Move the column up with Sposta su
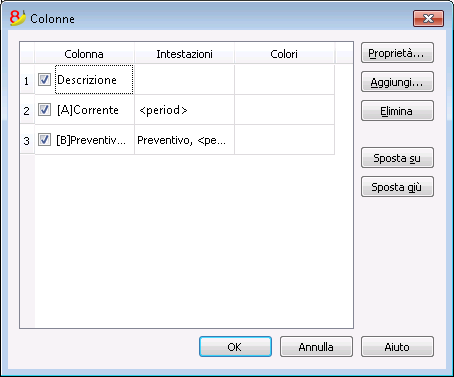This screenshot has height=377, width=454. click(397, 158)
